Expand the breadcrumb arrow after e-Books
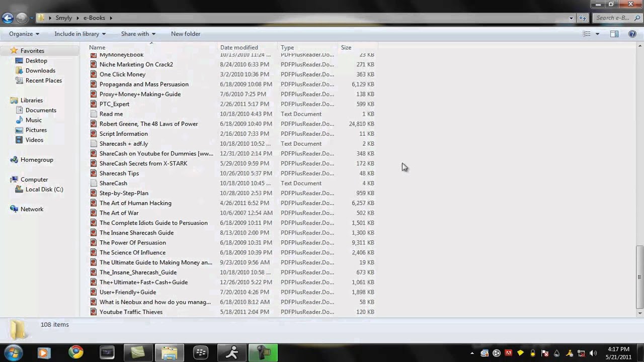 (x=111, y=18)
